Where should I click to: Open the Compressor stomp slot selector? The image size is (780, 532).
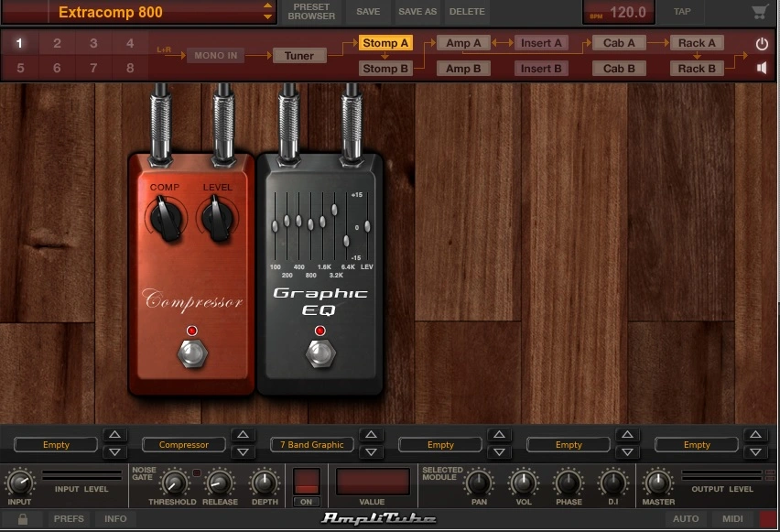pyautogui.click(x=184, y=445)
